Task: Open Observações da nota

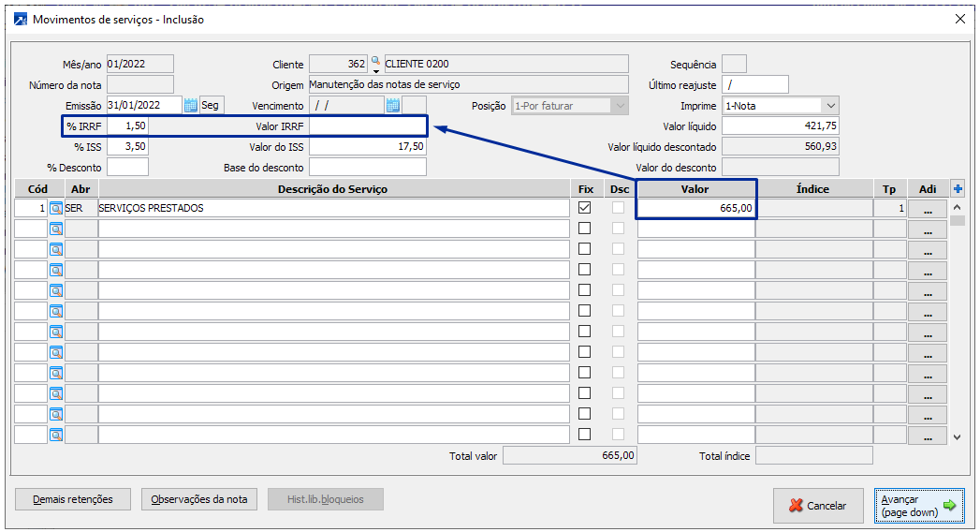Action: [199, 499]
